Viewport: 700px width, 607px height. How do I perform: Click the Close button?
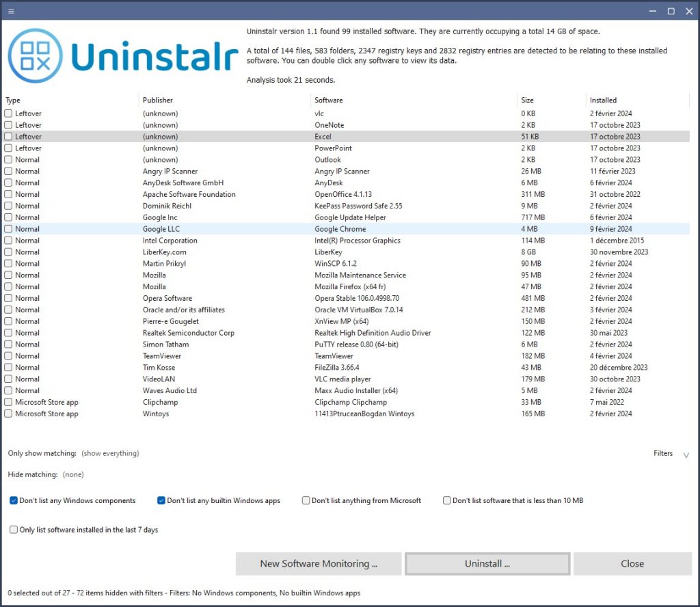(x=632, y=564)
